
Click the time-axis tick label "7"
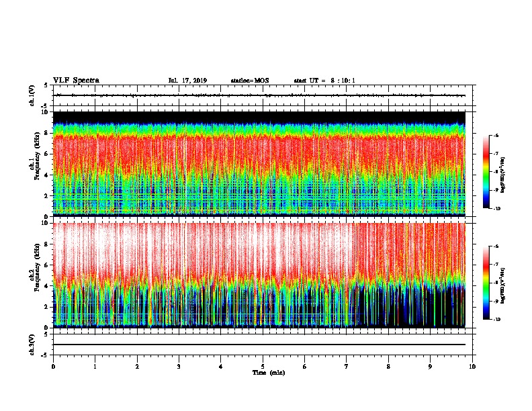point(347,367)
